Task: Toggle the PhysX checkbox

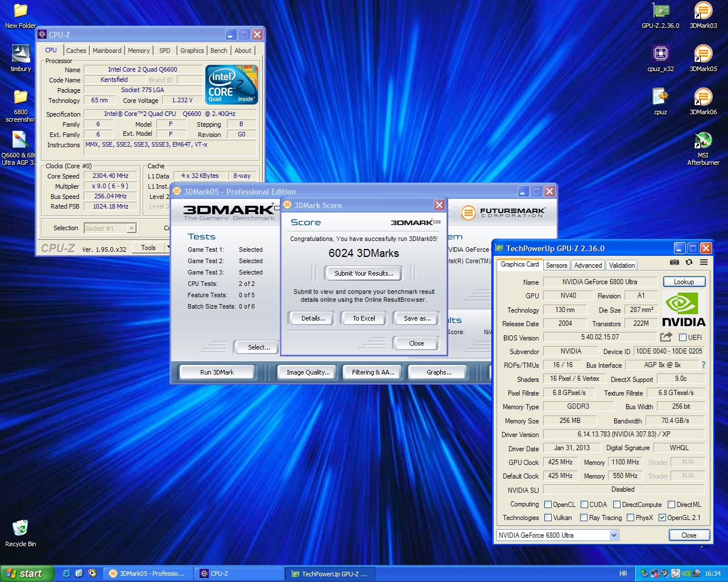Action: [630, 518]
